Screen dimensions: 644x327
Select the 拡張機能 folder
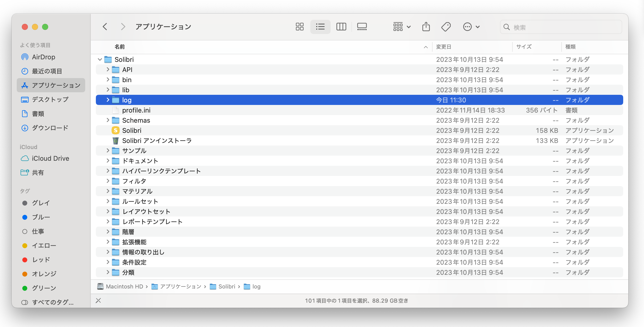click(x=359, y=242)
